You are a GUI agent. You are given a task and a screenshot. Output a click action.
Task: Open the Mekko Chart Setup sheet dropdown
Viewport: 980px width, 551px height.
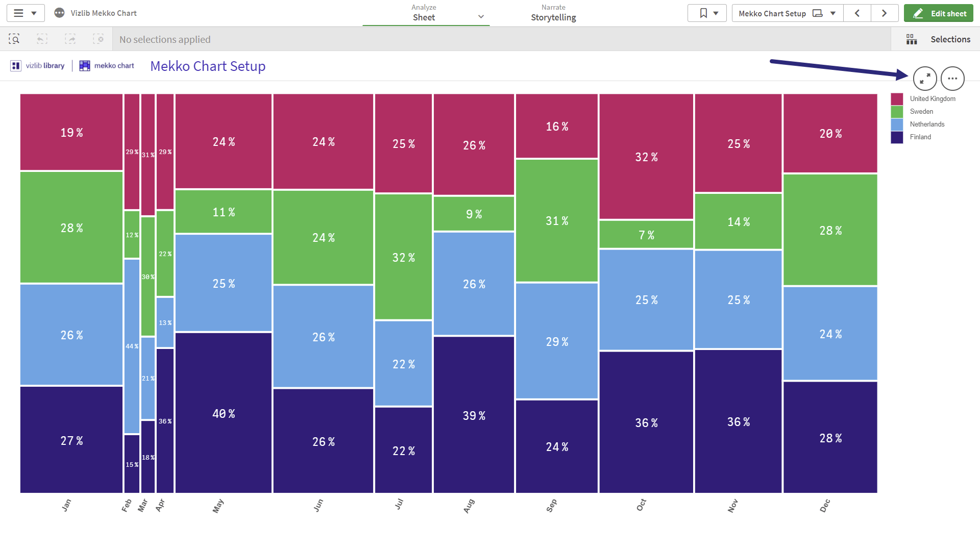788,13
